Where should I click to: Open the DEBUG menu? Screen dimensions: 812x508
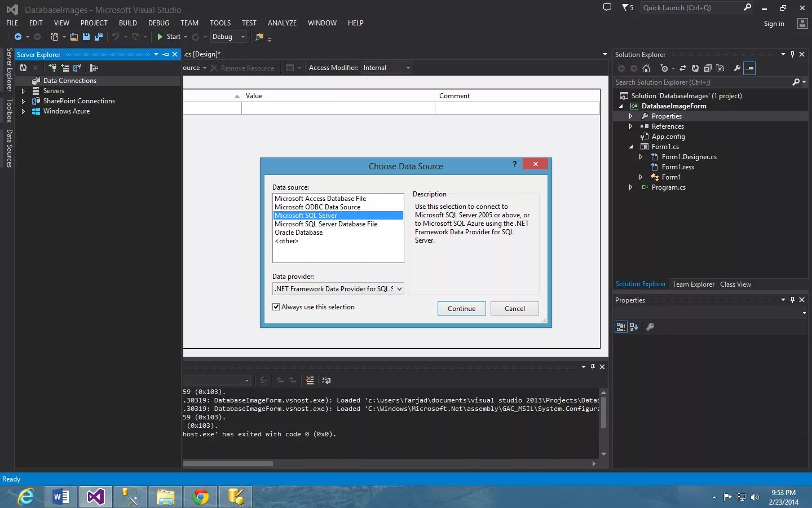click(158, 23)
